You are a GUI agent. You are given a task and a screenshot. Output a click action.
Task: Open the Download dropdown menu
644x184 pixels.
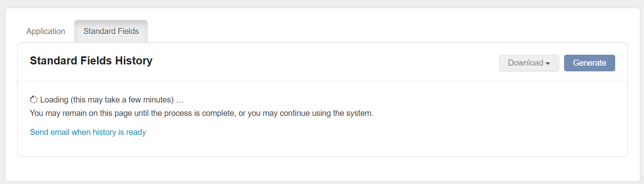pos(529,63)
